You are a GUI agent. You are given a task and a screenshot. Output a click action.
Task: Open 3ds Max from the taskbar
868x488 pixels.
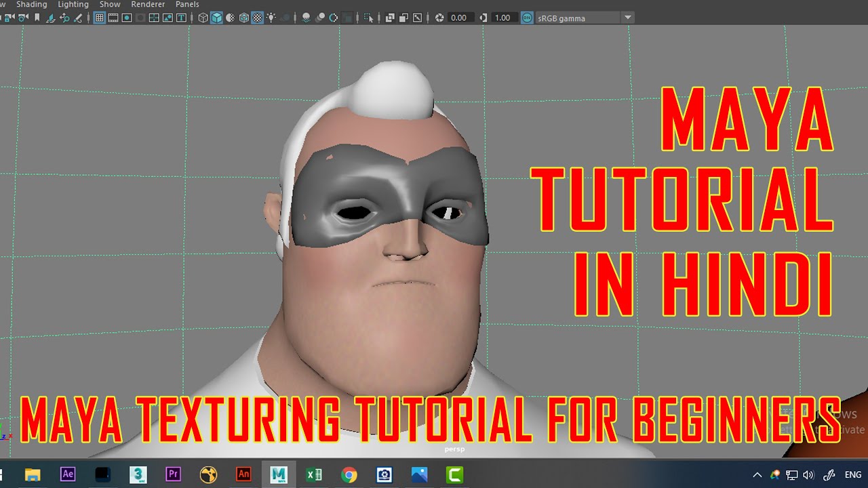click(x=138, y=474)
